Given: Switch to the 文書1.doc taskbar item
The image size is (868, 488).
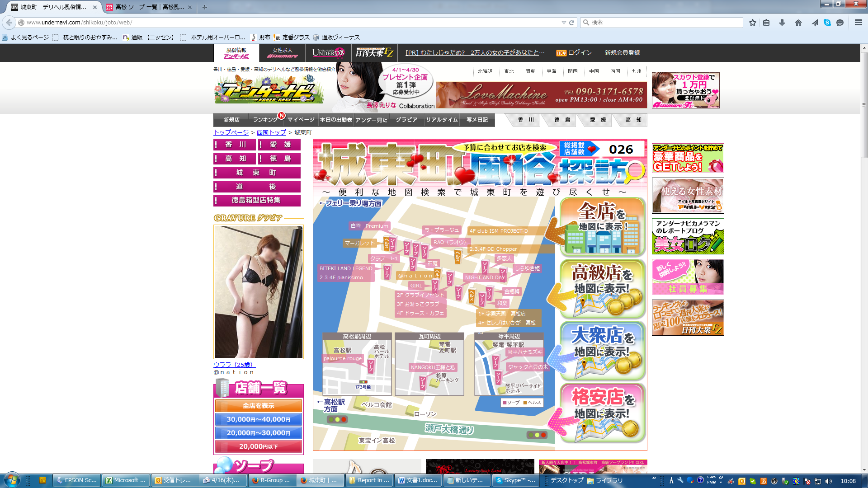Looking at the screenshot, I should click(418, 480).
